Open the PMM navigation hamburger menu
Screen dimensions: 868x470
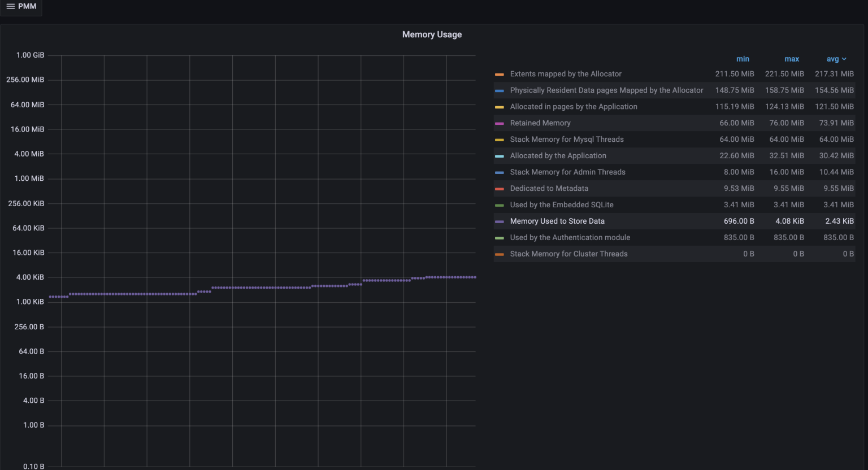[x=11, y=7]
